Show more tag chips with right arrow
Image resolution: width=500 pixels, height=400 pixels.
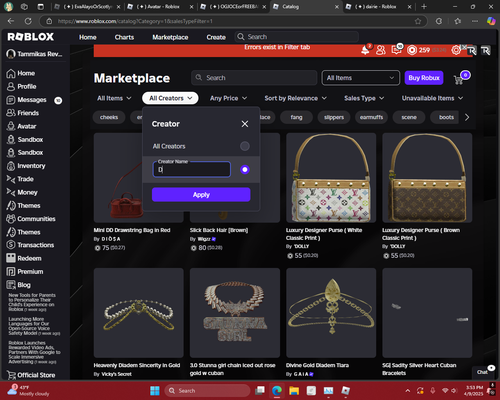(467, 117)
